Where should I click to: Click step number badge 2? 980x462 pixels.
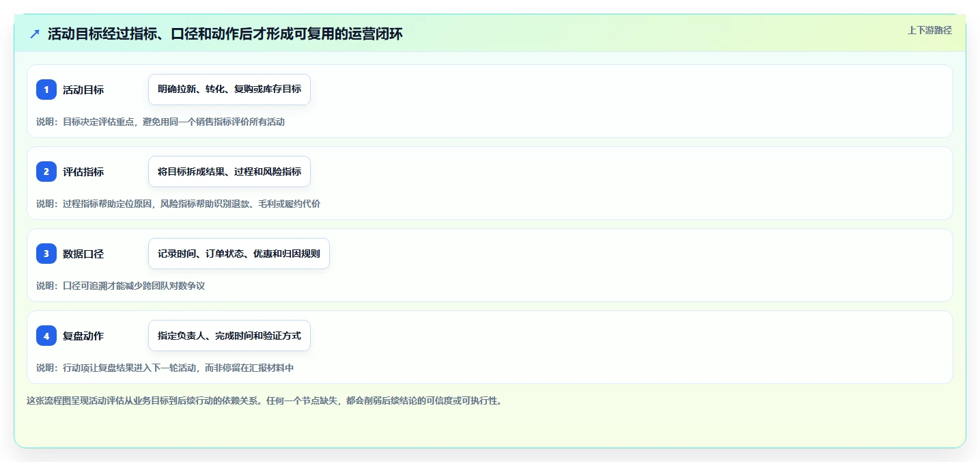46,172
